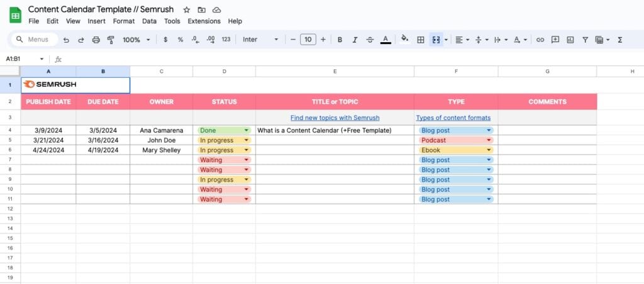Screen dimensions: 644x284
Task: Select cell with Ana Camarena
Action: click(162, 131)
